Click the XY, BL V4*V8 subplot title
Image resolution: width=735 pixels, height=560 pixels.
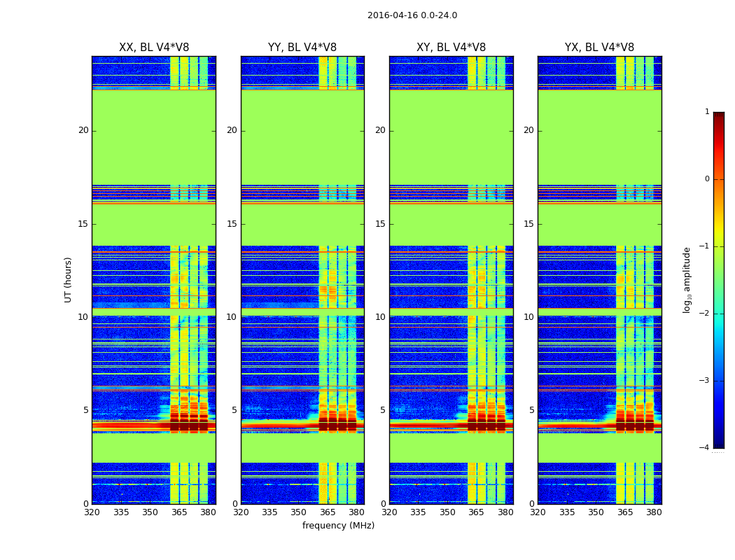(x=451, y=48)
